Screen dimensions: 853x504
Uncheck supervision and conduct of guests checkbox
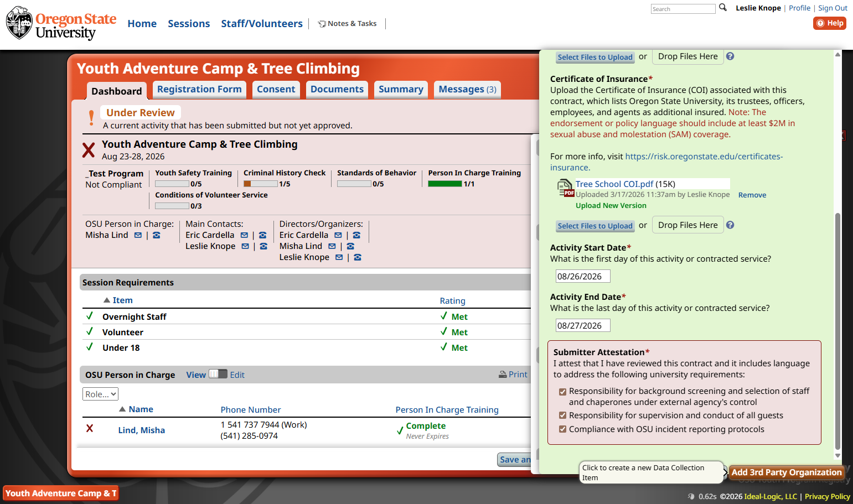[562, 415]
